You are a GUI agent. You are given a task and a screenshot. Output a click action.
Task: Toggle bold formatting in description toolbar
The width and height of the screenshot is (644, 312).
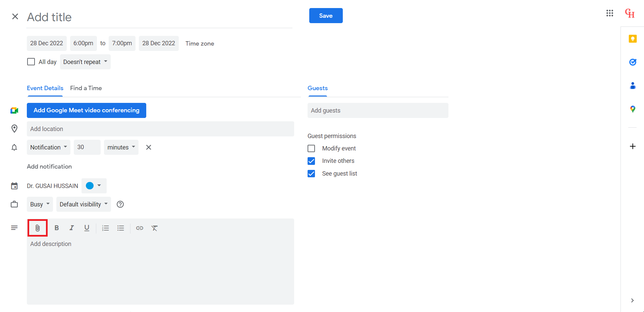pos(57,228)
